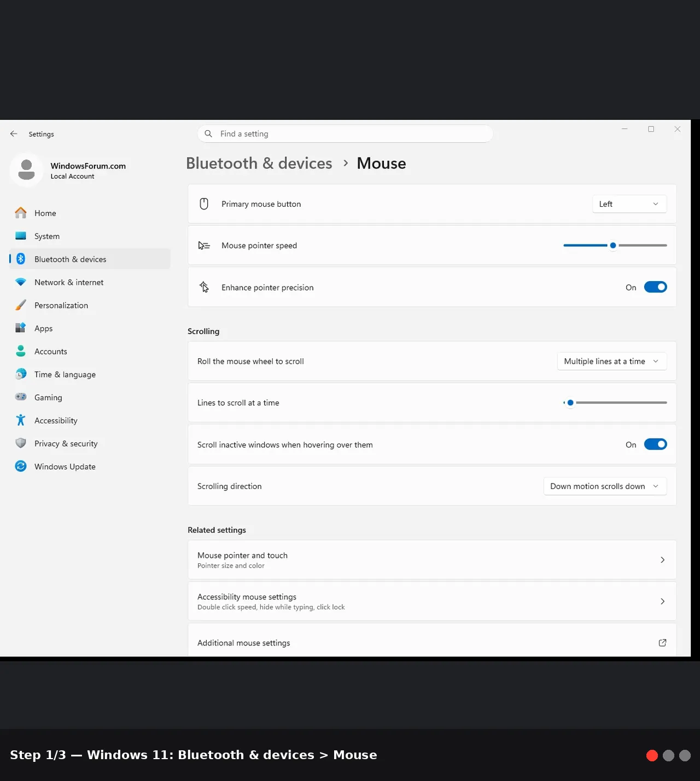Click the 'Scrolling' section heading
The height and width of the screenshot is (781, 700).
point(203,331)
